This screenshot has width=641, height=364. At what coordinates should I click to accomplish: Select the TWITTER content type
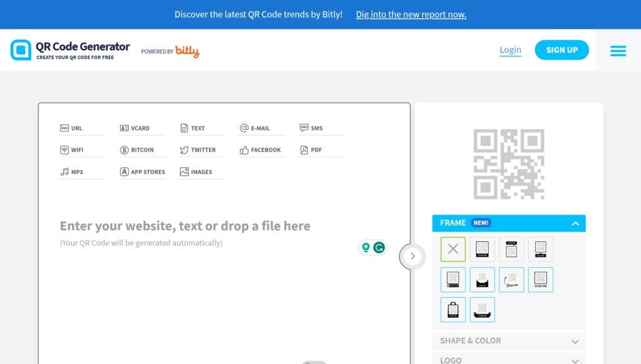coord(200,149)
